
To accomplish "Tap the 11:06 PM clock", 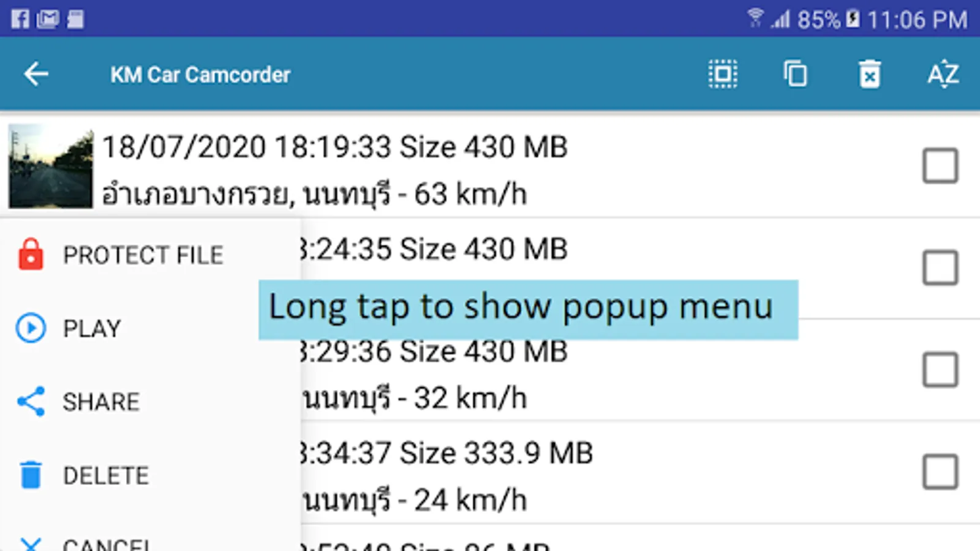I will pos(917,20).
